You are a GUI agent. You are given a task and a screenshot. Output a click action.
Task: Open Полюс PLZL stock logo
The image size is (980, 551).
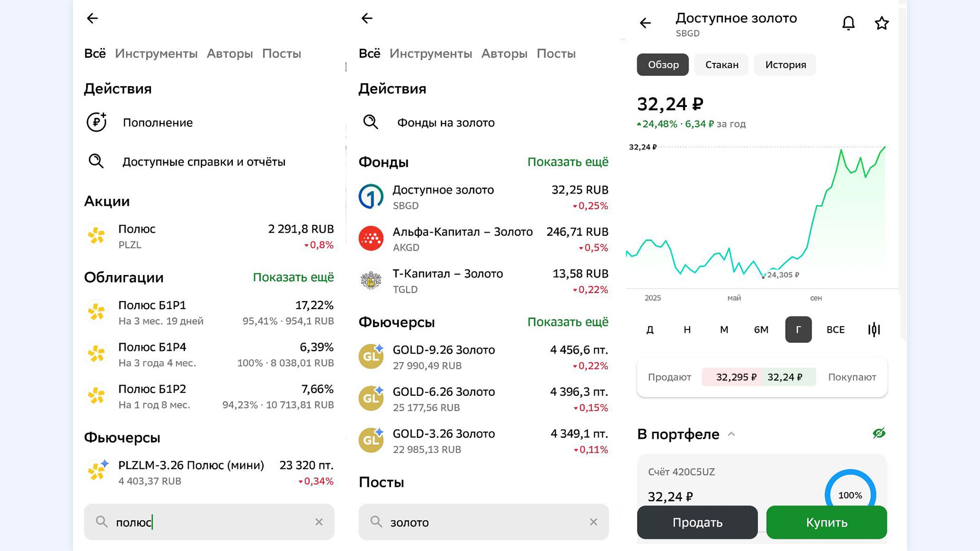click(96, 236)
